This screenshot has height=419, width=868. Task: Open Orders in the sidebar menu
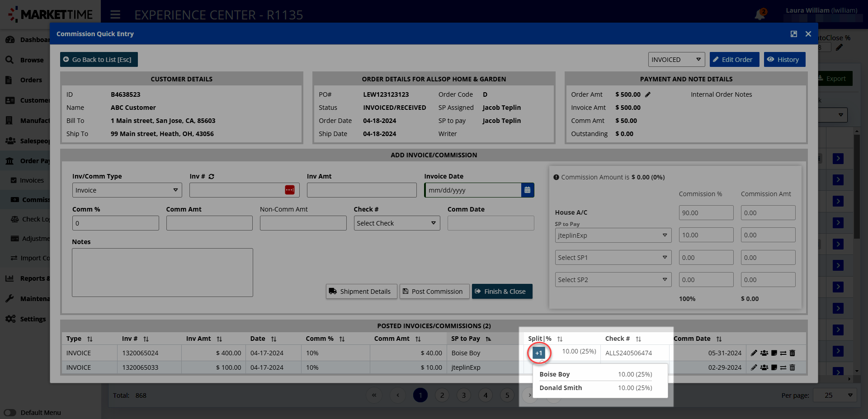(31, 80)
